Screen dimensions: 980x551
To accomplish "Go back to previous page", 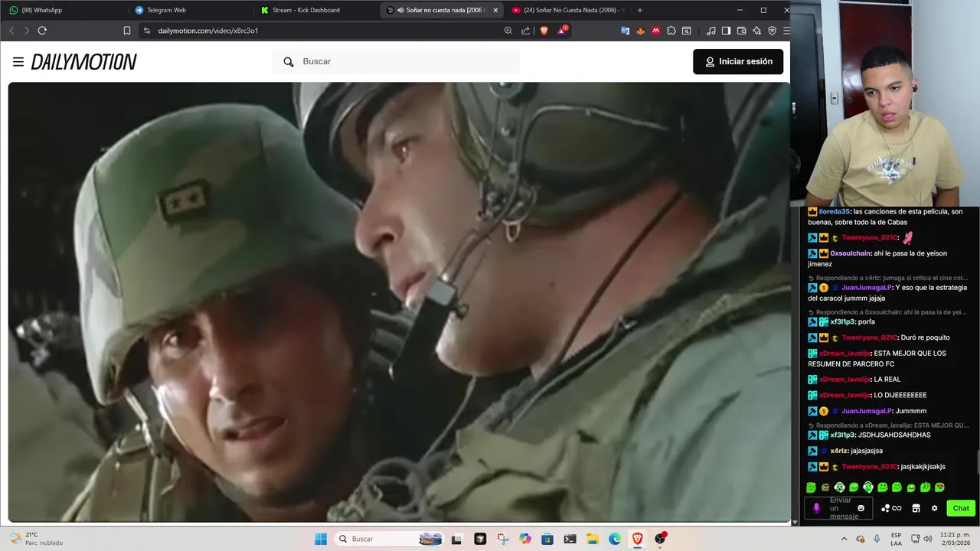I will (x=11, y=31).
